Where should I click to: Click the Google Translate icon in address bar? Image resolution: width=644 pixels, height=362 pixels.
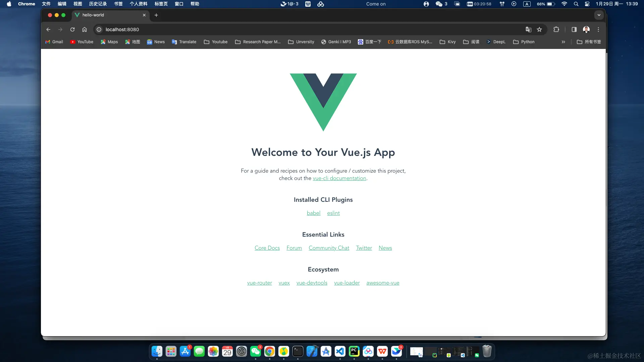[529, 29]
